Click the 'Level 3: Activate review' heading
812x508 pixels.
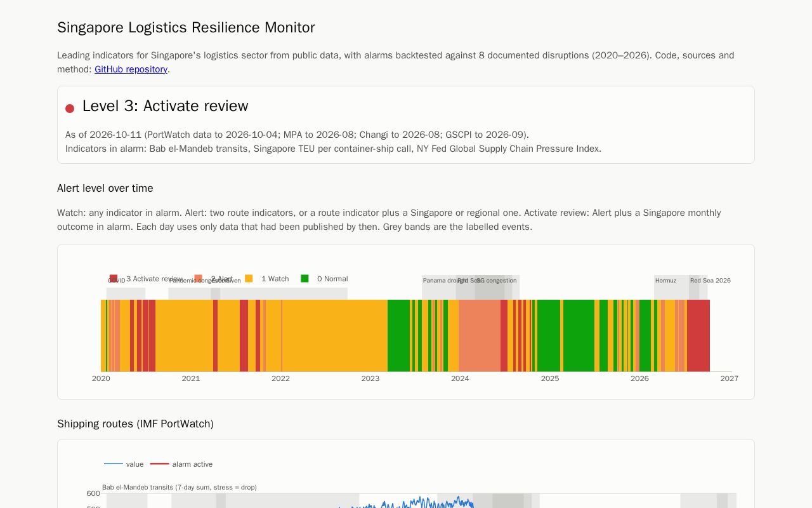(165, 106)
